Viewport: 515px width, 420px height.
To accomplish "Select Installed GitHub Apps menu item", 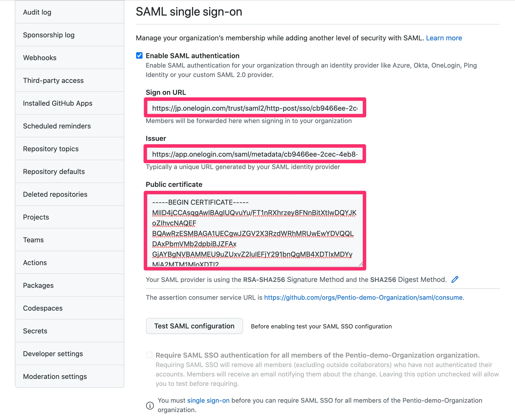I will tap(57, 103).
